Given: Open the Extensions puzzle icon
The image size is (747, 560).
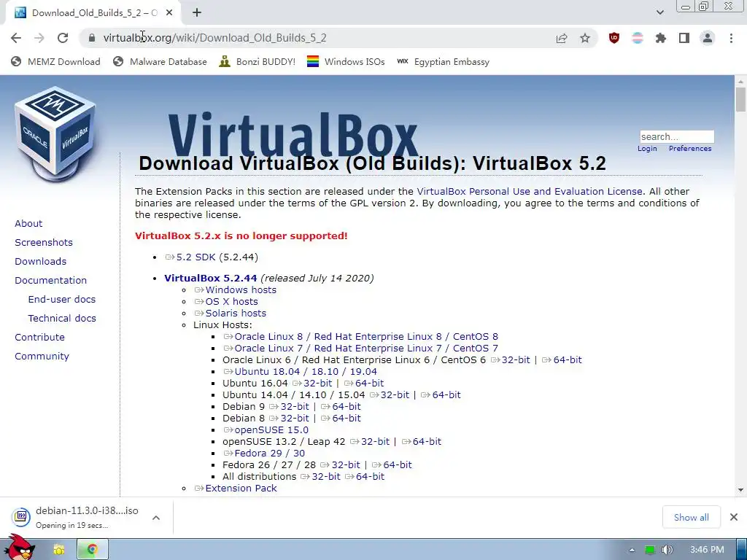Looking at the screenshot, I should click(x=661, y=38).
